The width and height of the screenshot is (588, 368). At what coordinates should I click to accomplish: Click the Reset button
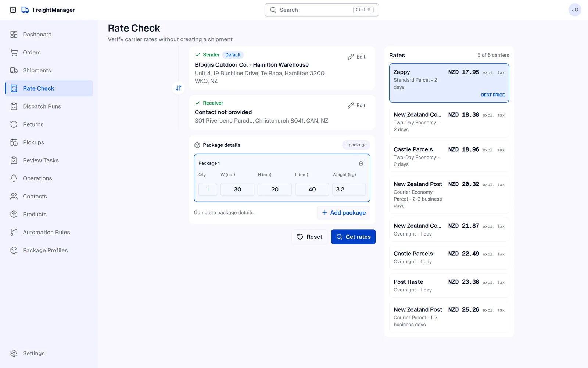pyautogui.click(x=310, y=237)
